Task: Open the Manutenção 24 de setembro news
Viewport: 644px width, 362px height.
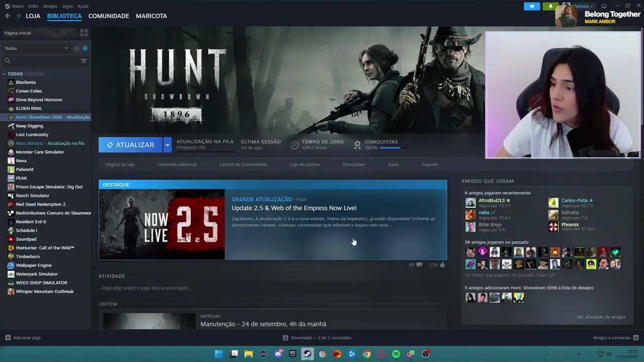Action: click(x=263, y=324)
